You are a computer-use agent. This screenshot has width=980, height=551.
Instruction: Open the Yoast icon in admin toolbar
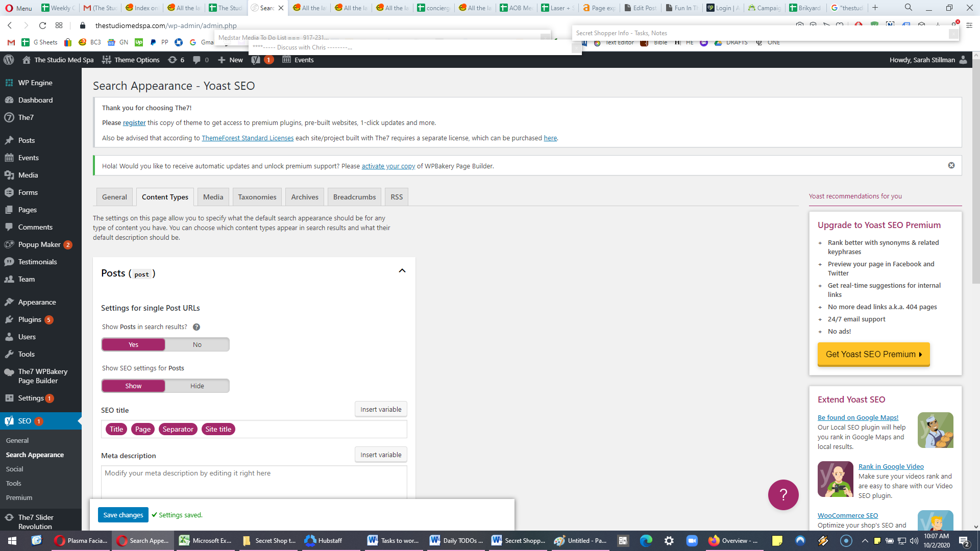256,60
